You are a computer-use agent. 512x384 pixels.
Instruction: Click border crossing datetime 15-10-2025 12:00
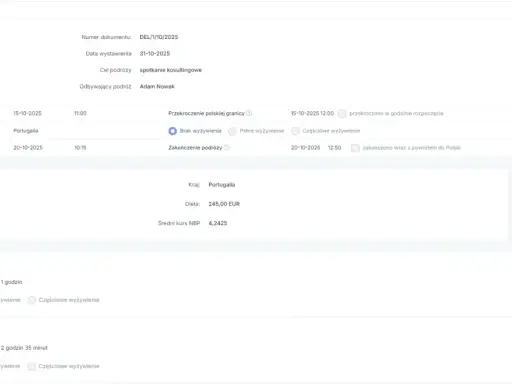click(312, 113)
